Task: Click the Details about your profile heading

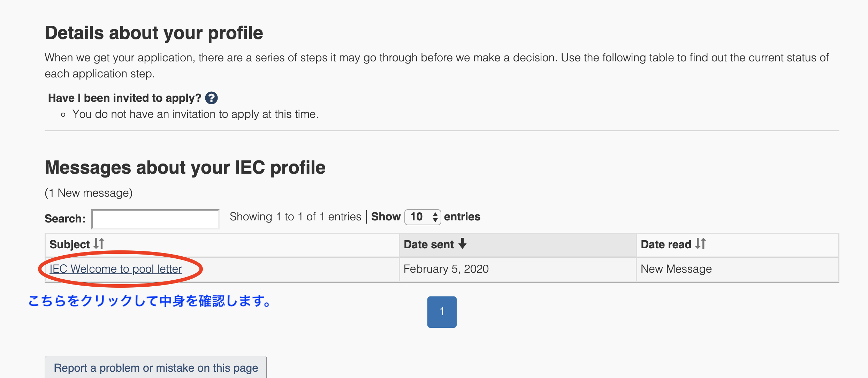Action: pyautogui.click(x=154, y=33)
